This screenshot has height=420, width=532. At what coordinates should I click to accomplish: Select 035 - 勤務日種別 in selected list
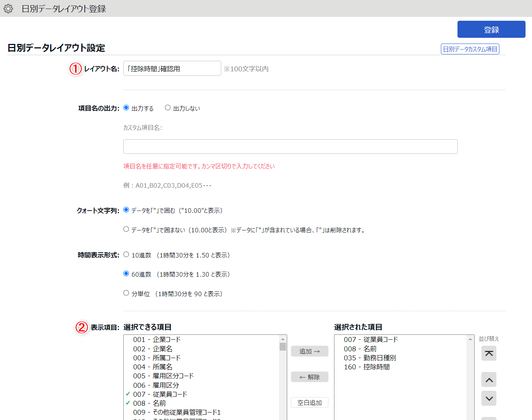click(x=400, y=358)
